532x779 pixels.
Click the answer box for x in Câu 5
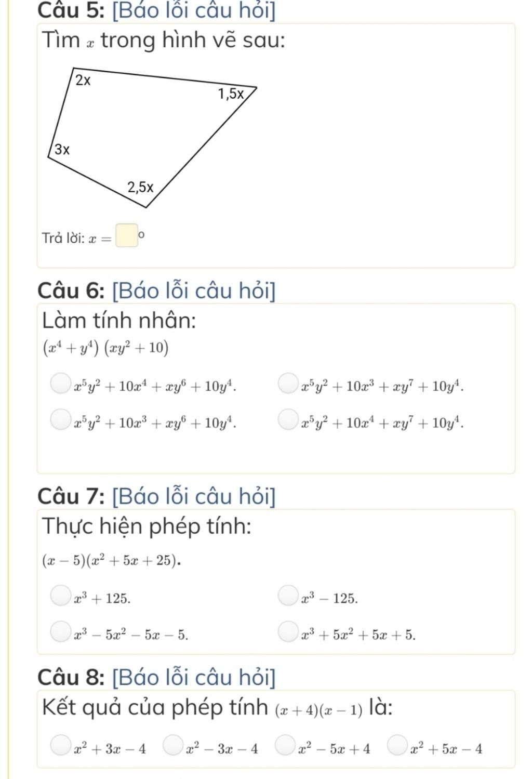click(127, 235)
